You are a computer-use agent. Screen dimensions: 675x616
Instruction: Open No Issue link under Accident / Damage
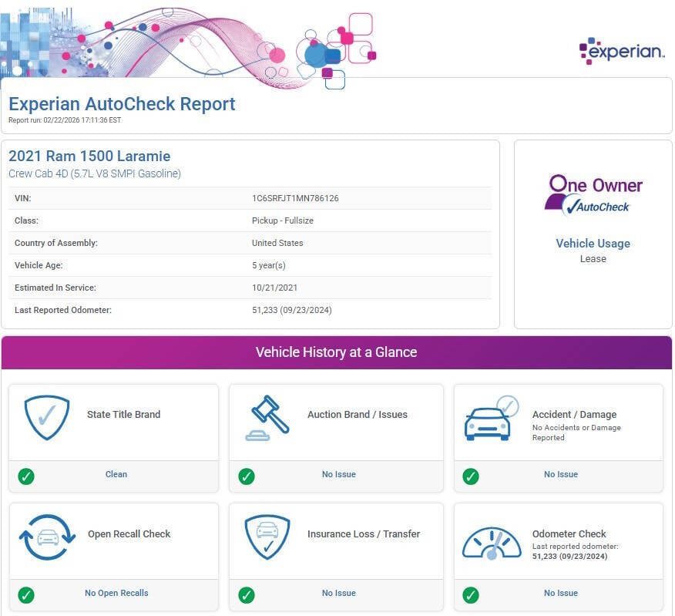(x=561, y=474)
